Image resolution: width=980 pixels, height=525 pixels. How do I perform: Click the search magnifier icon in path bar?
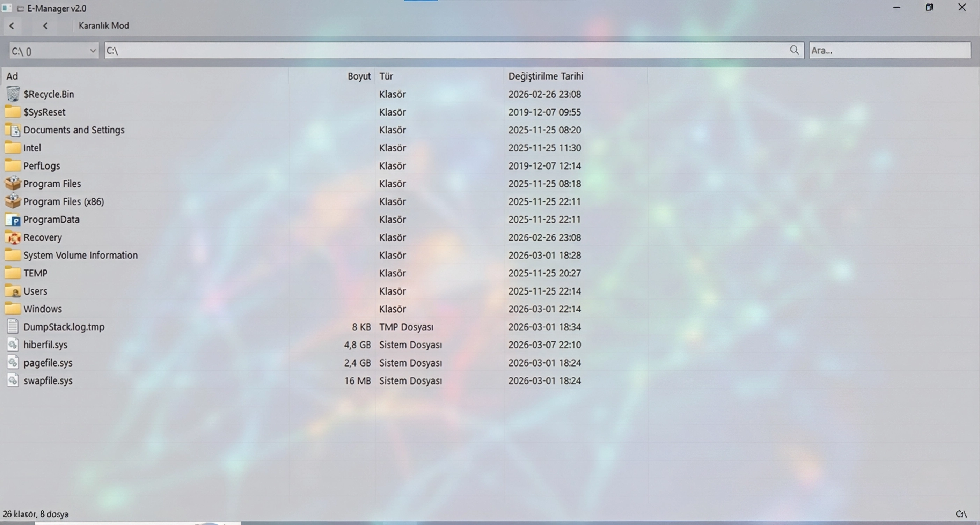coord(794,50)
